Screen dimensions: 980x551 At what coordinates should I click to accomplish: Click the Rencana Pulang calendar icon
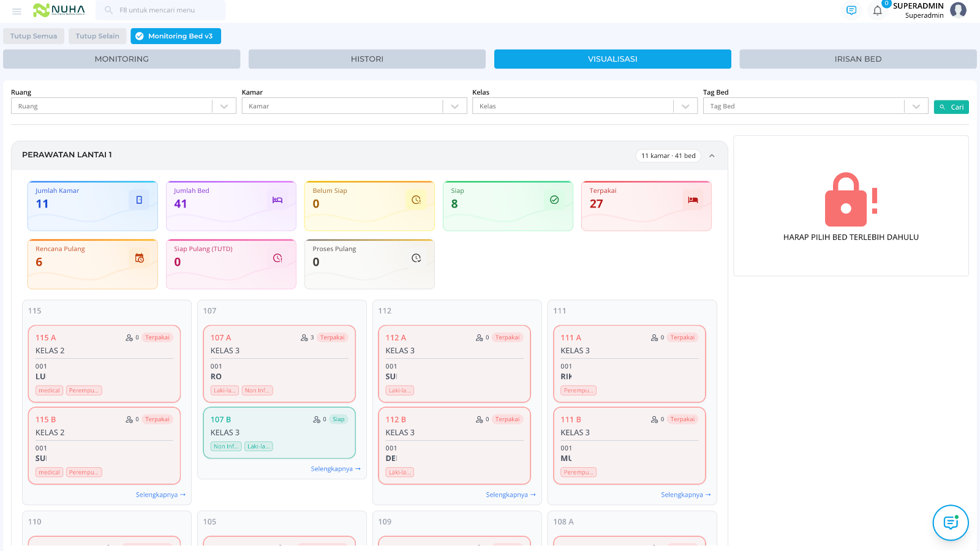point(139,258)
